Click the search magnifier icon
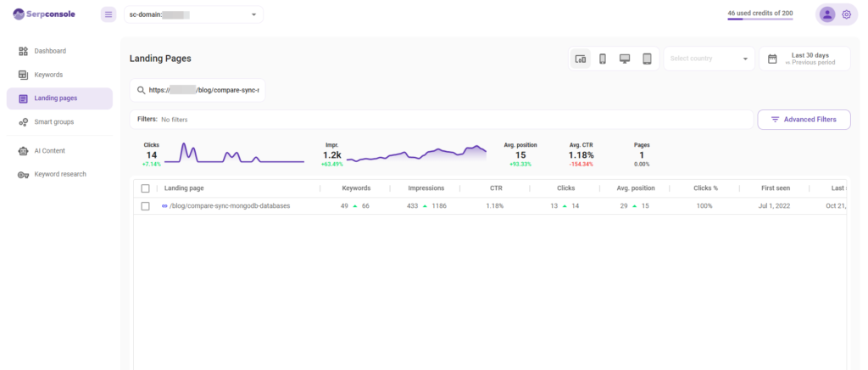868x370 pixels. click(x=142, y=90)
